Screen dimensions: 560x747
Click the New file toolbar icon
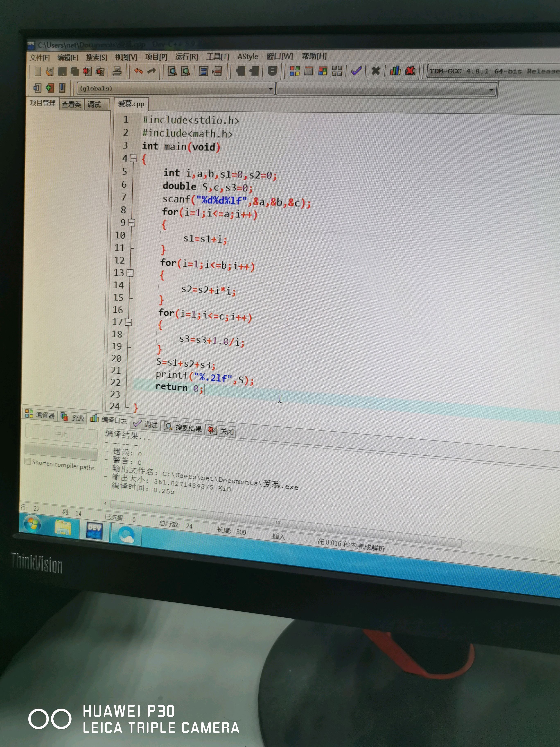38,71
